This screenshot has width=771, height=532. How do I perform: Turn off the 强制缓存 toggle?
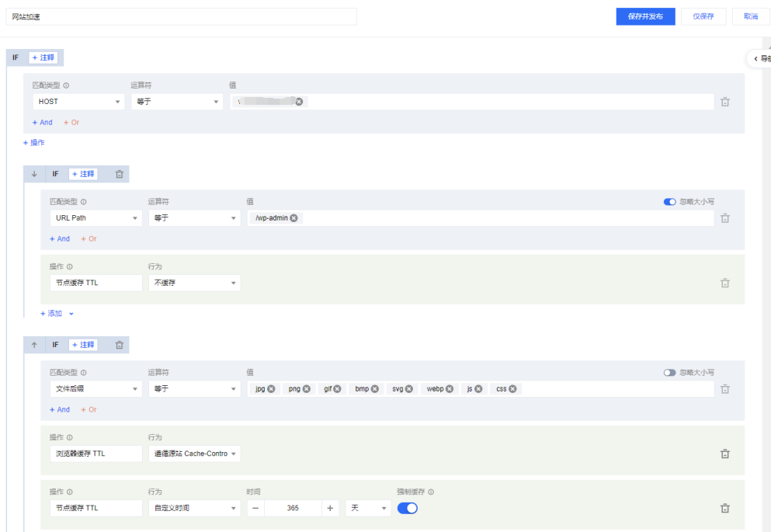tap(407, 507)
